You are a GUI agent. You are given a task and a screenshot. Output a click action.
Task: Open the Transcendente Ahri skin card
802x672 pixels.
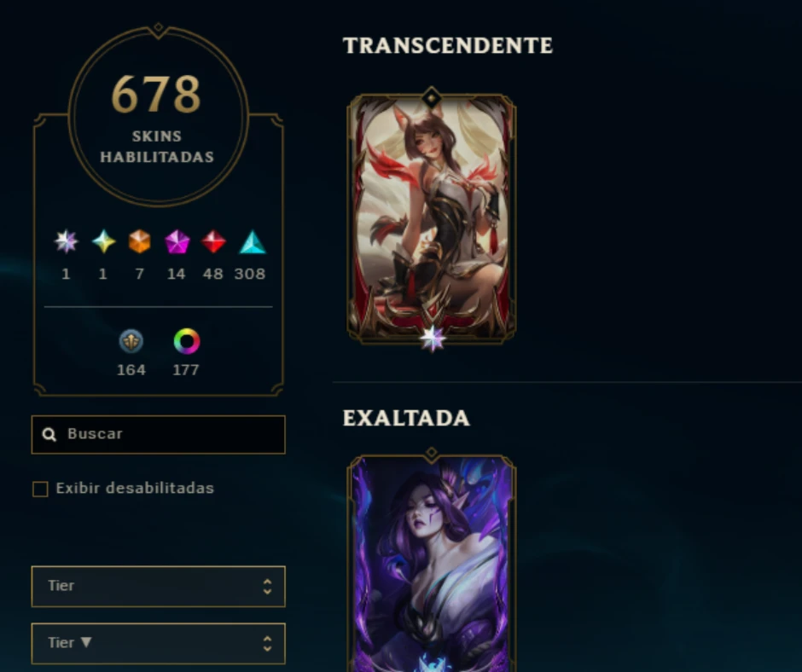click(x=432, y=217)
